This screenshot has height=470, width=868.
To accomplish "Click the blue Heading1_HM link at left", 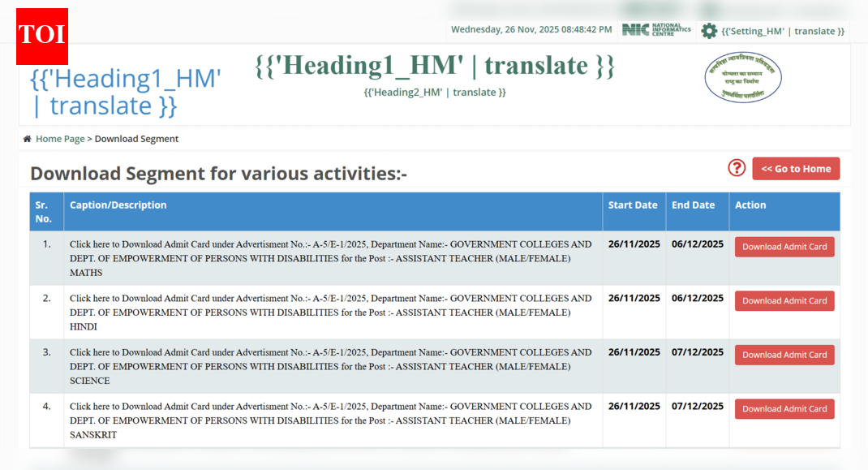I will [x=125, y=92].
